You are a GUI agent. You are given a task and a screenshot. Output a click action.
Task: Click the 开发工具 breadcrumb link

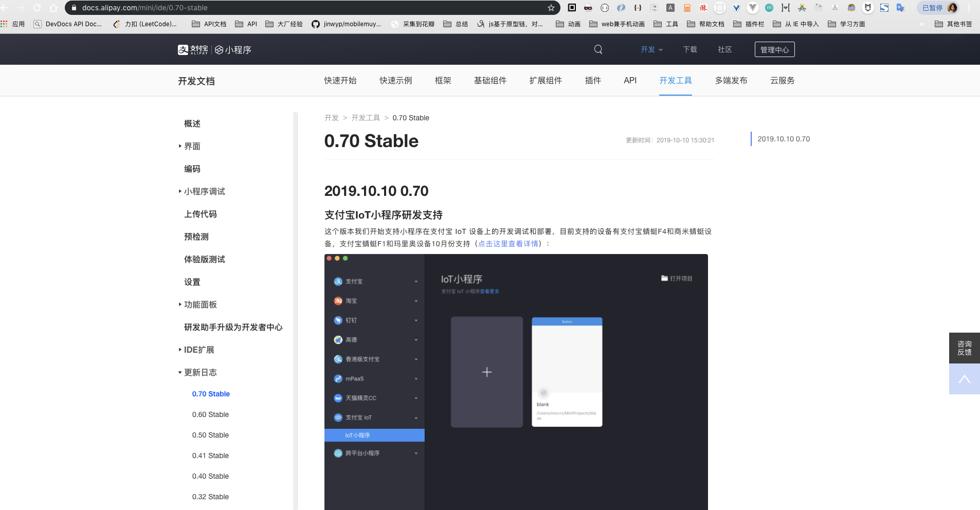coord(366,118)
